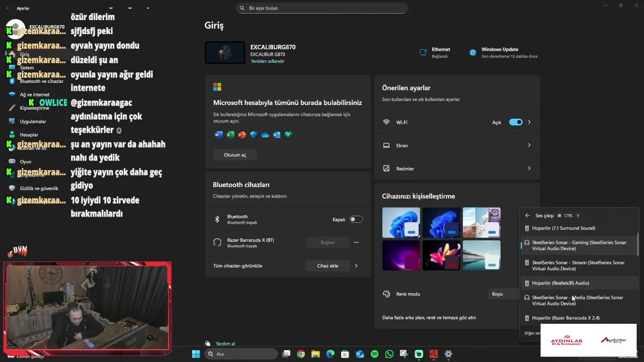This screenshot has width=644, height=362.
Task: Open Ağ ve internet settings
Action: click(x=34, y=95)
